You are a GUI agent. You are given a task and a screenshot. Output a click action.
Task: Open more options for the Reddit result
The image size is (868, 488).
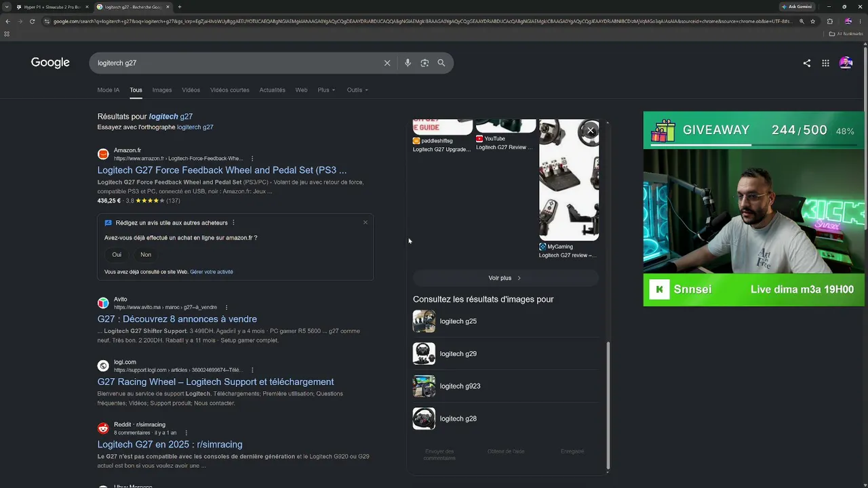coord(186,432)
